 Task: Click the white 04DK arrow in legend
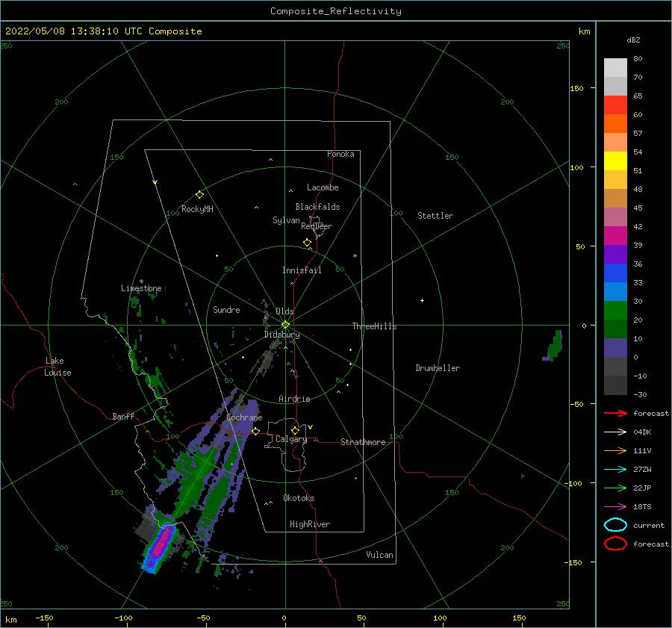point(615,432)
